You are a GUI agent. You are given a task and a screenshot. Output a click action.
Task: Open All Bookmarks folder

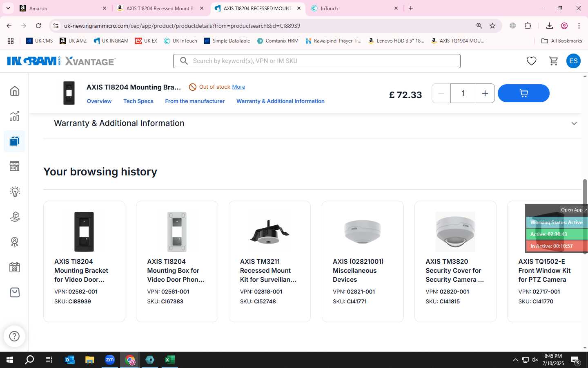tap(561, 41)
